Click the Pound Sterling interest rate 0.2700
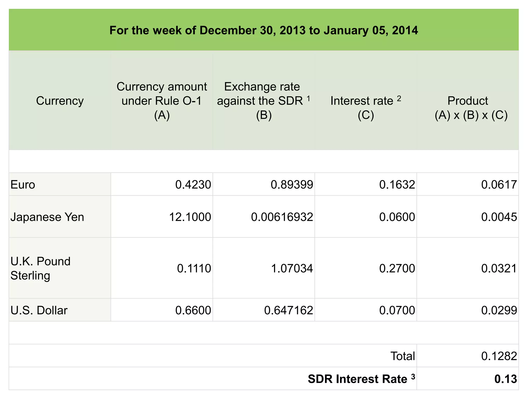The width and height of the screenshot is (532, 399). (397, 268)
